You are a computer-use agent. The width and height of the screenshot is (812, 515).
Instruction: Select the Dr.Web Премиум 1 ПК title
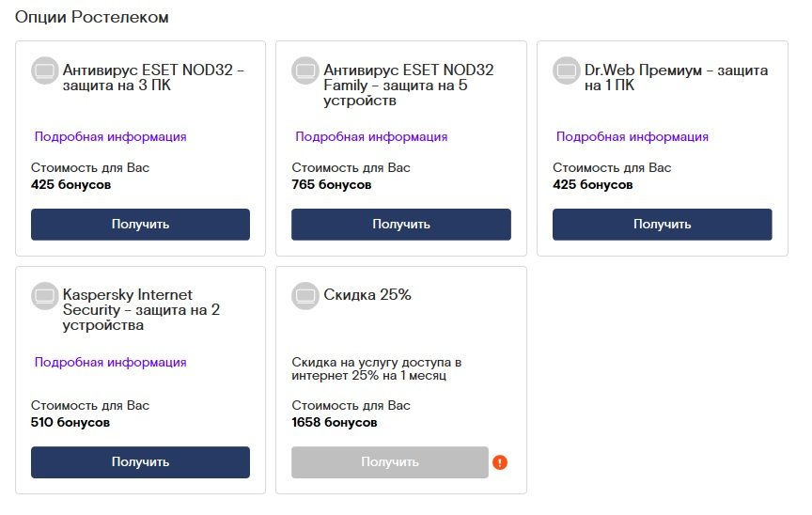[x=676, y=77]
